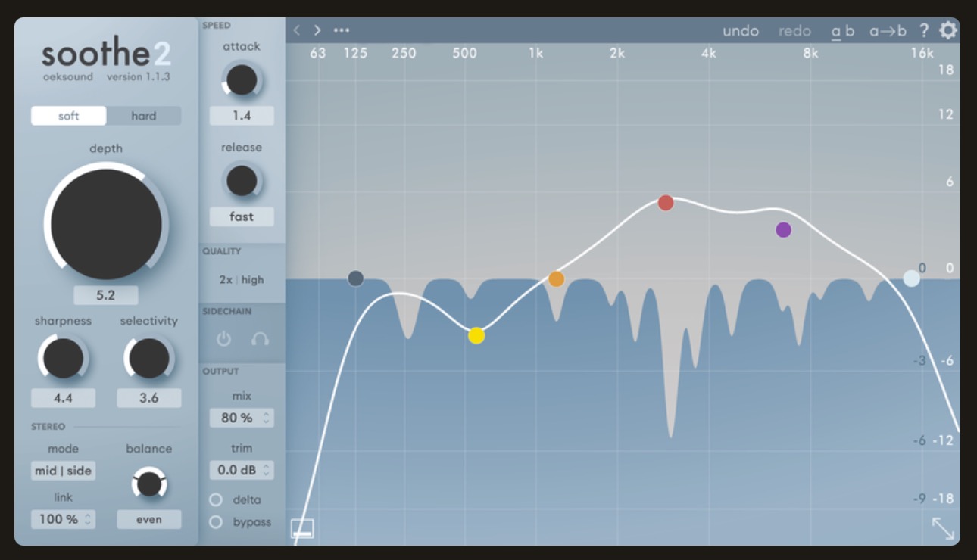This screenshot has height=560, width=977.
Task: Go to the previous preset arrow
Action: pyautogui.click(x=297, y=30)
